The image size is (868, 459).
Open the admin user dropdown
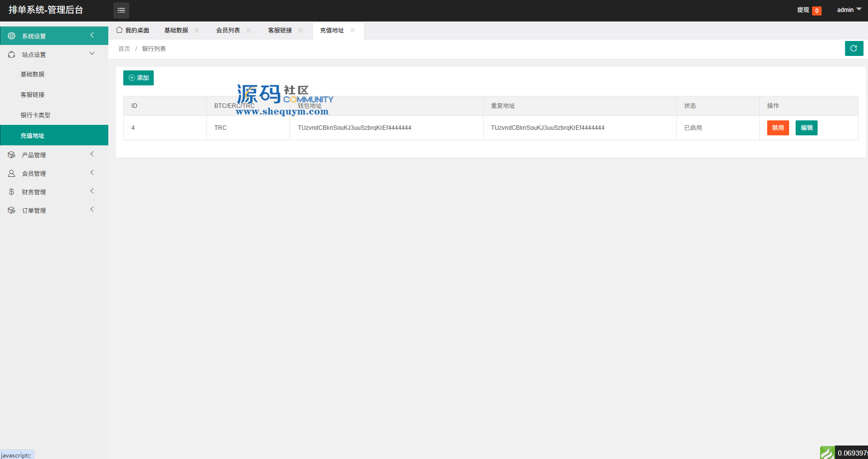coord(849,10)
